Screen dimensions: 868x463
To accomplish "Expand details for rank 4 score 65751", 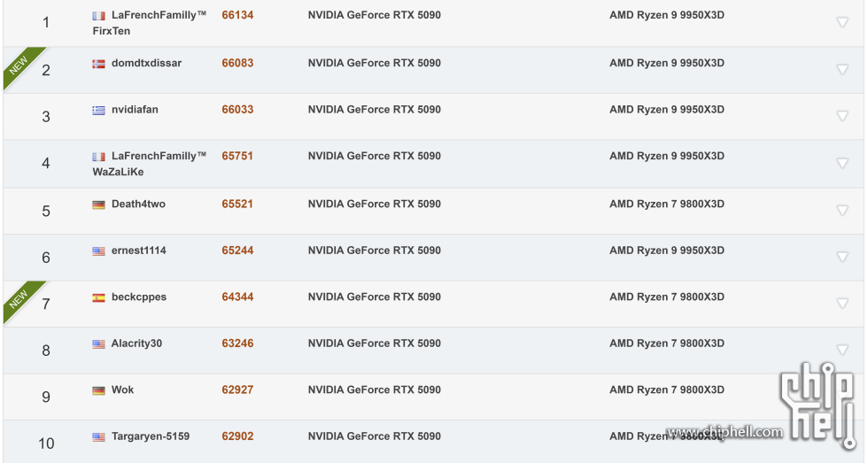I will point(842,163).
